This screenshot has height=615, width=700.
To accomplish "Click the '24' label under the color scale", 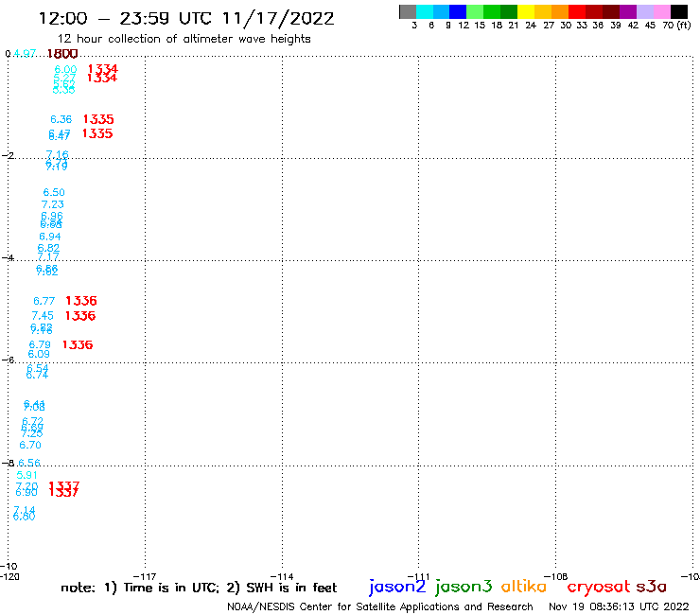I will [x=531, y=26].
